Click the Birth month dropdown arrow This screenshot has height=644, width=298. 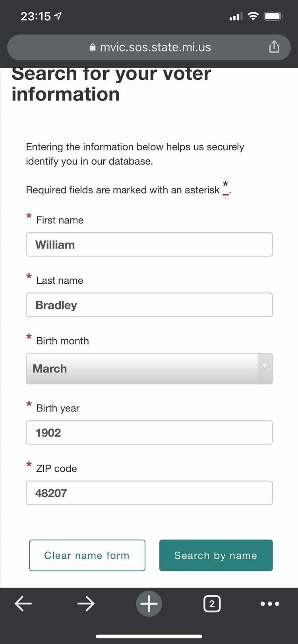(x=265, y=367)
